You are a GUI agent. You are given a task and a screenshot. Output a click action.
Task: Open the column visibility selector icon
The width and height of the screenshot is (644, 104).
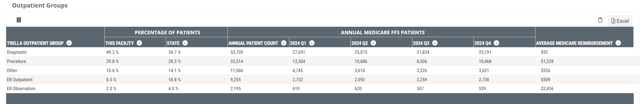(19, 20)
